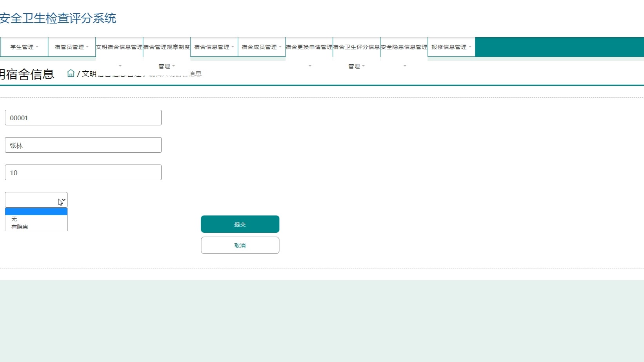Open 文明宿舍信息管理 menu
This screenshot has width=644, height=362.
(119, 47)
